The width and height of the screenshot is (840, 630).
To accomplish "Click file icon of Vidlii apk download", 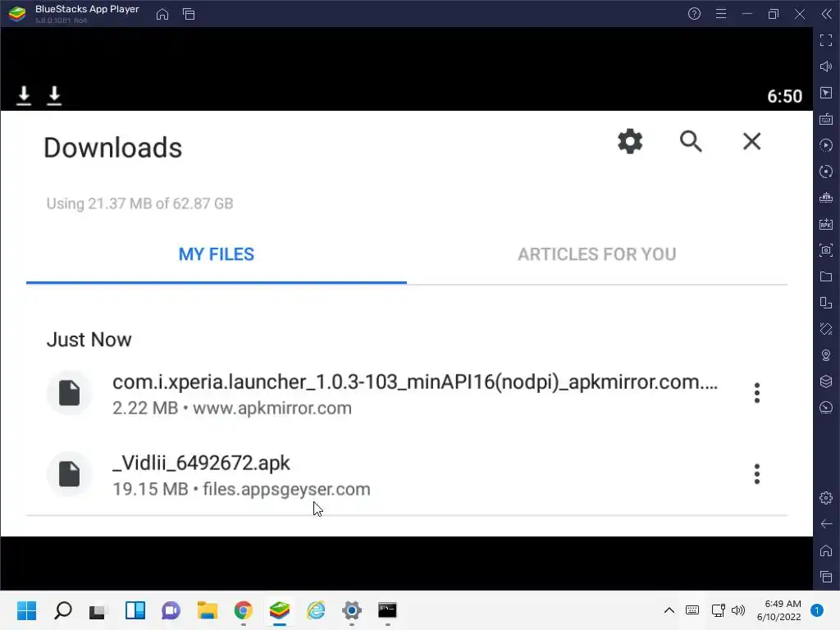I will click(69, 474).
